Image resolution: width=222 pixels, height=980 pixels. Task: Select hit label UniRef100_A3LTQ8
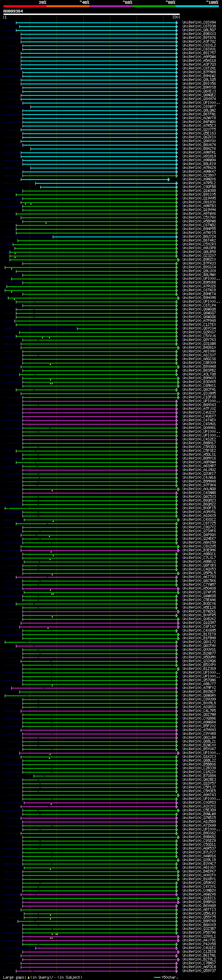(x=199, y=374)
